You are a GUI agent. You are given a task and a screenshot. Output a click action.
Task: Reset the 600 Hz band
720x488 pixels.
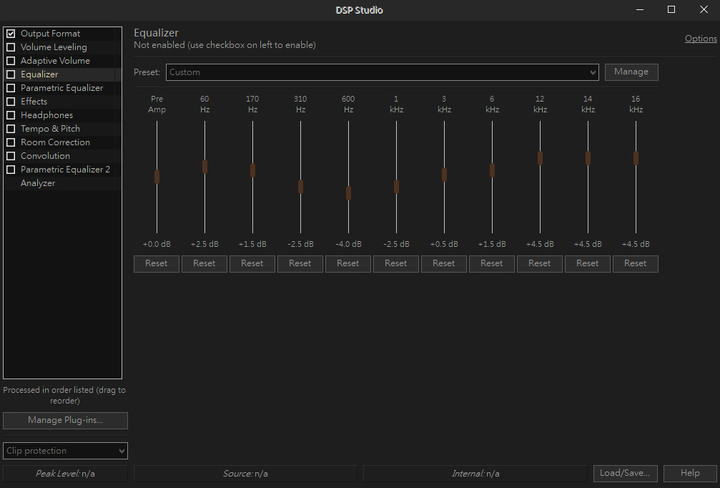pos(348,264)
